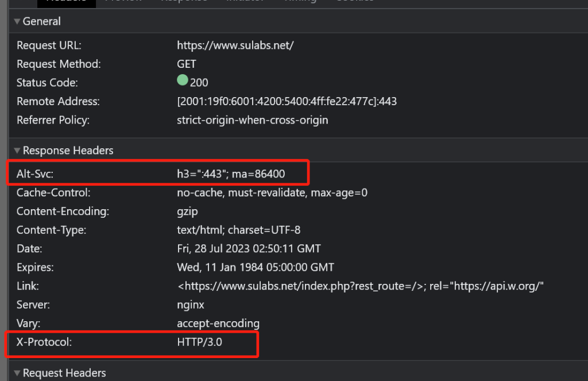The image size is (588, 381).
Task: Click the strict-origin-when-cross-origin policy value
Action: coord(253,120)
